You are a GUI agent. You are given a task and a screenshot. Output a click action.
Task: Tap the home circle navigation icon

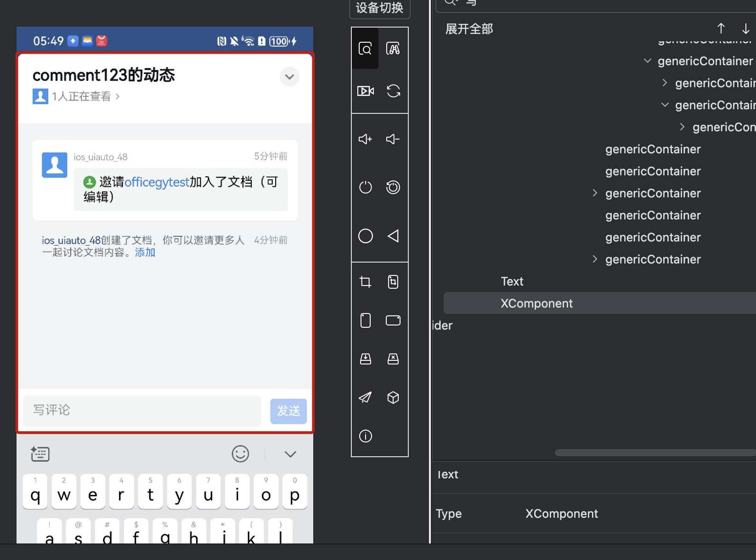click(x=365, y=236)
